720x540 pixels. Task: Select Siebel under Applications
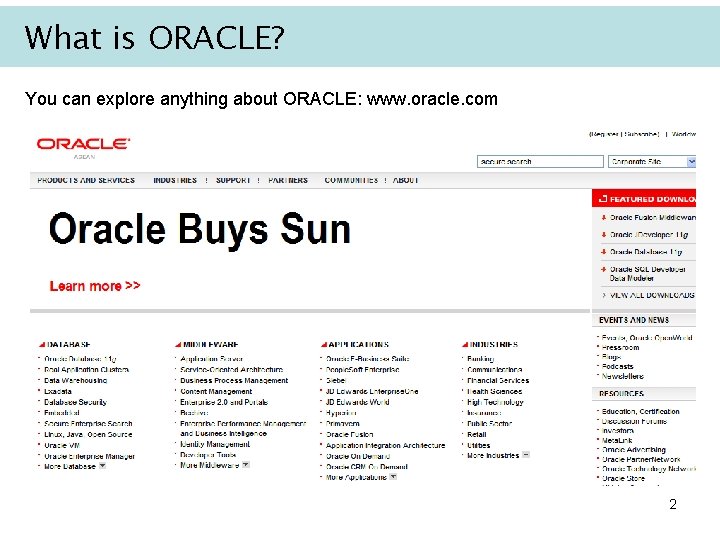[x=336, y=381]
